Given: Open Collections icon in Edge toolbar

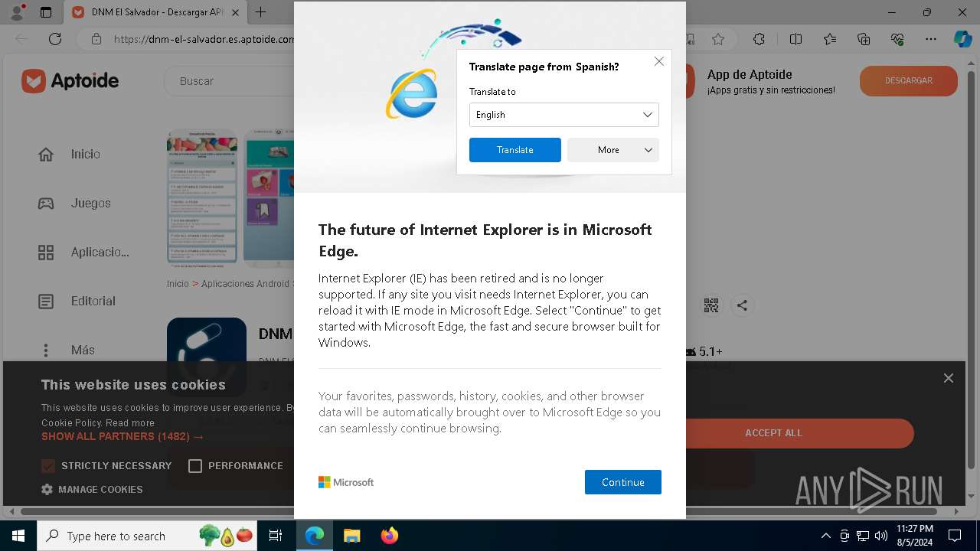Looking at the screenshot, I should (864, 39).
